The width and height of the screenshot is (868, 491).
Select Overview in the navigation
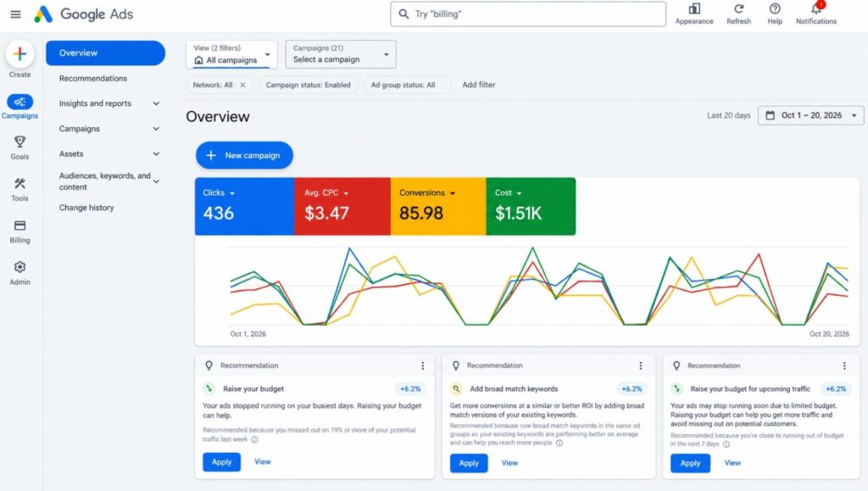tap(105, 53)
